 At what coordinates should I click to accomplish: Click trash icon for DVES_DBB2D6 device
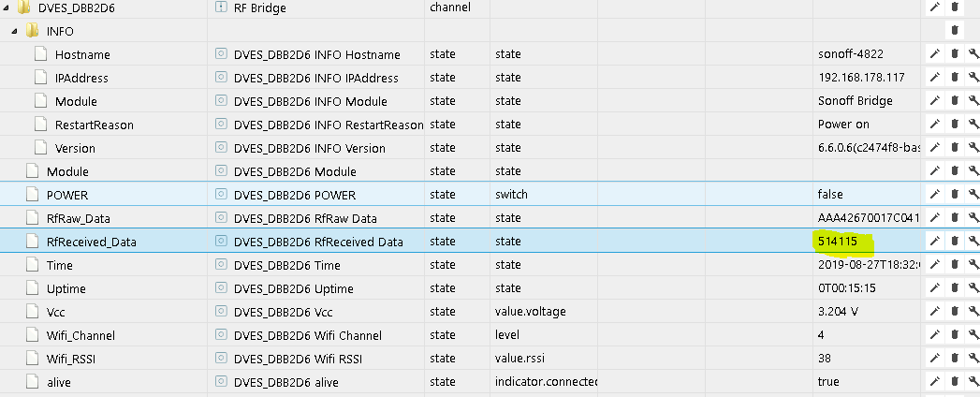(955, 7)
